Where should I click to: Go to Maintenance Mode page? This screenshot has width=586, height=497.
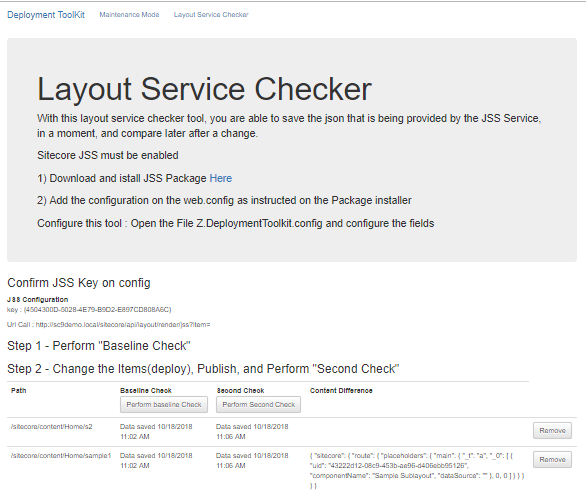pos(129,15)
